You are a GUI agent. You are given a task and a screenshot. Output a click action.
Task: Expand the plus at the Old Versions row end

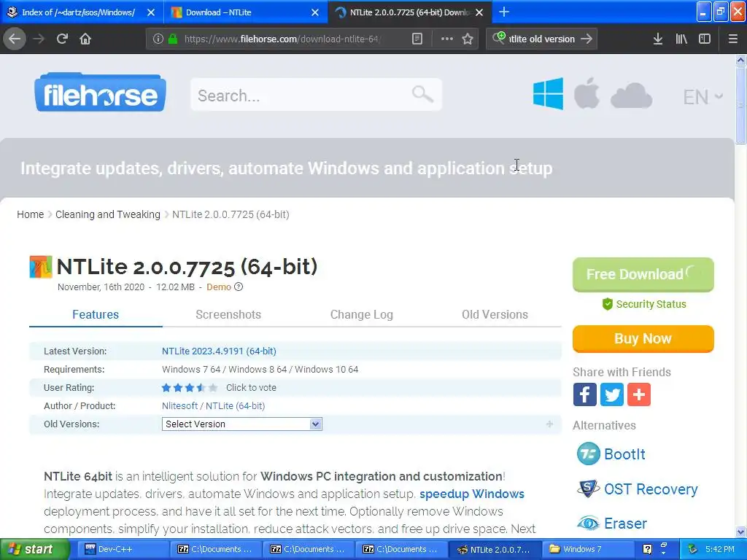pos(549,424)
